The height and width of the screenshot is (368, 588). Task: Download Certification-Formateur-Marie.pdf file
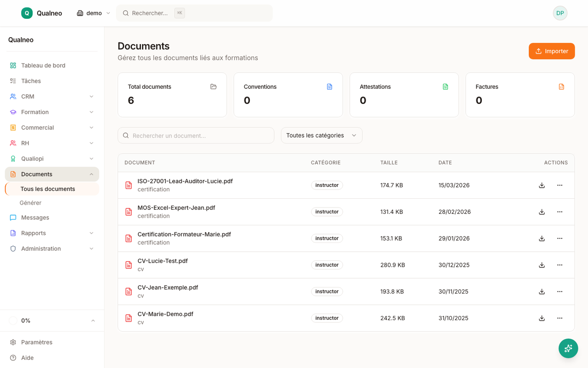[x=542, y=238]
